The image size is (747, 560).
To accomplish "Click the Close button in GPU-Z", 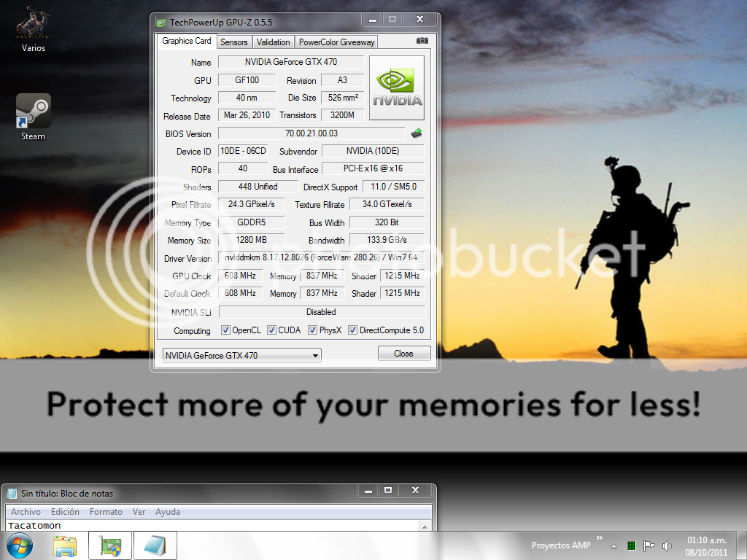I will tap(404, 354).
